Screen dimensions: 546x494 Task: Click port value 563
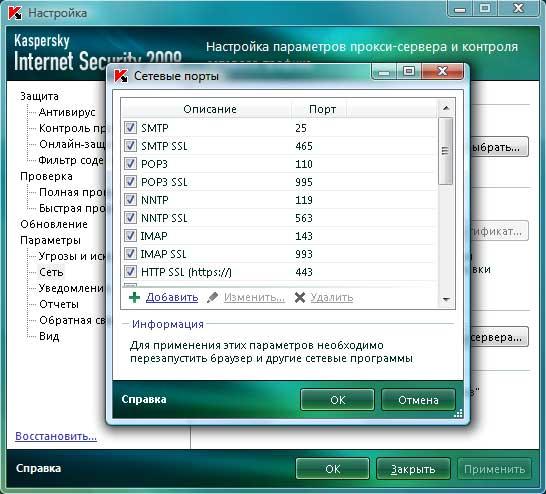[x=304, y=218]
